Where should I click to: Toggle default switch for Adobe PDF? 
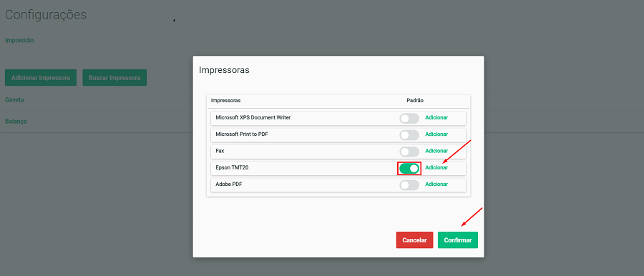409,184
